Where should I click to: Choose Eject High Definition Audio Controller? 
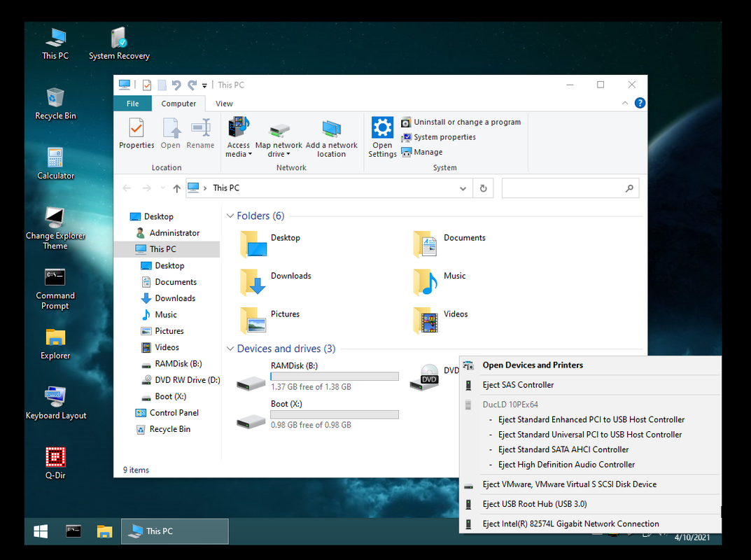point(590,465)
